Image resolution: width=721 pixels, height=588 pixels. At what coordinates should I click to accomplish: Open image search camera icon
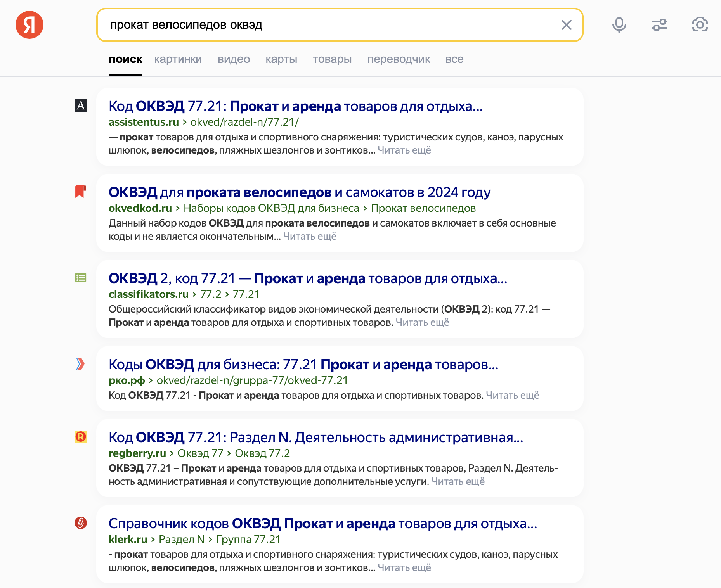700,25
